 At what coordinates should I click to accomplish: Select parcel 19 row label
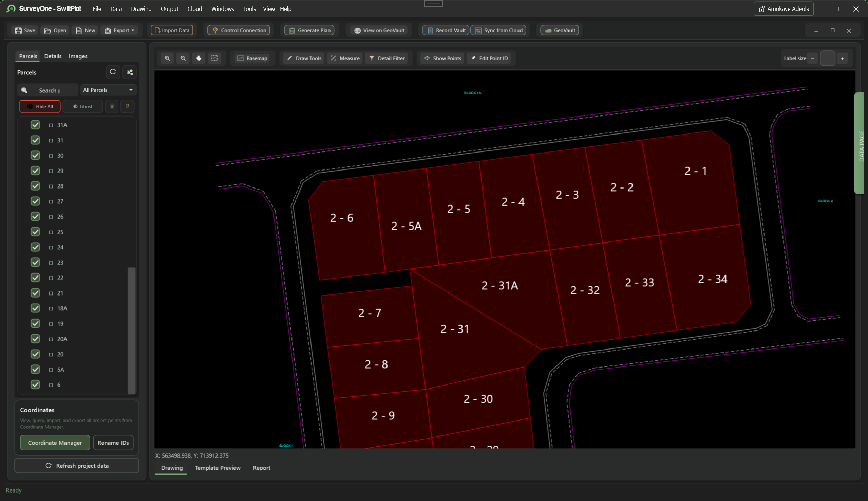pyautogui.click(x=60, y=323)
